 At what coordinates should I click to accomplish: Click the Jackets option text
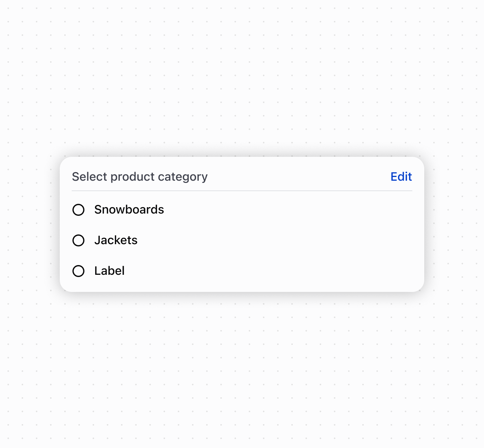coord(116,240)
